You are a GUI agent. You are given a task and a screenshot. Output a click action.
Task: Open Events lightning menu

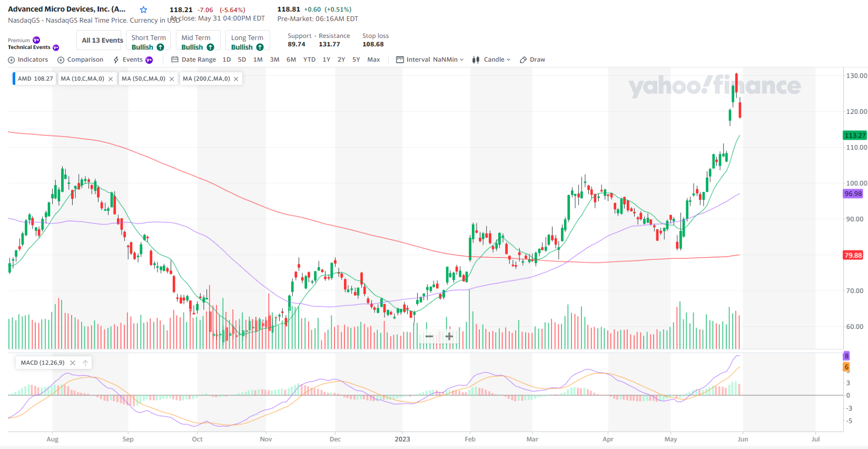click(116, 60)
